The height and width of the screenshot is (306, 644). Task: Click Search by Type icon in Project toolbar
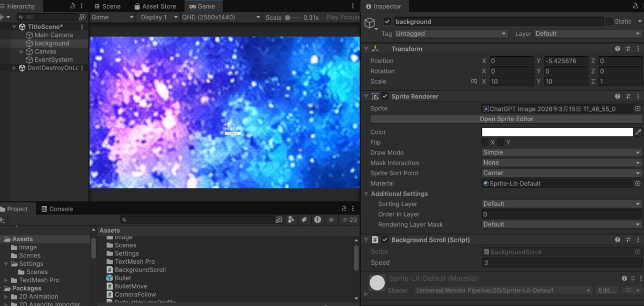pos(291,220)
